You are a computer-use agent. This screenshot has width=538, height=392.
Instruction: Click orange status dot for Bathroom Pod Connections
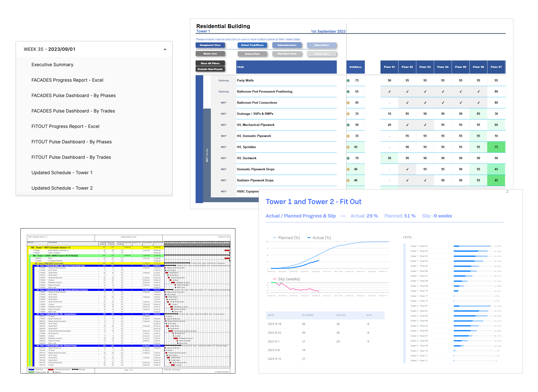[x=348, y=103]
